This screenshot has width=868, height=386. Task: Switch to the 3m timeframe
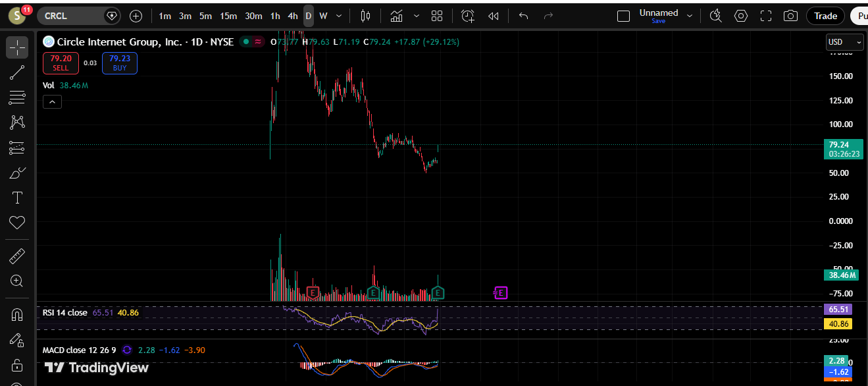coord(185,16)
